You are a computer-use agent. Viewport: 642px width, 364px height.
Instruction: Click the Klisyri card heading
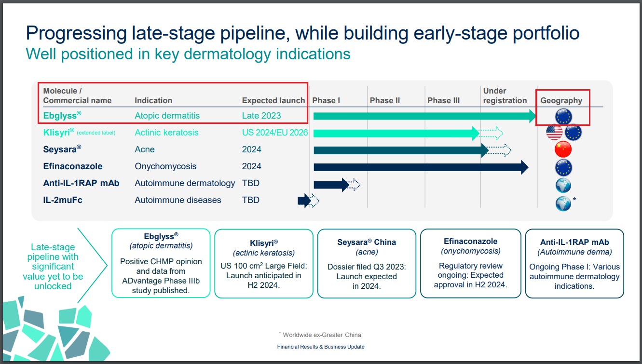tap(264, 243)
